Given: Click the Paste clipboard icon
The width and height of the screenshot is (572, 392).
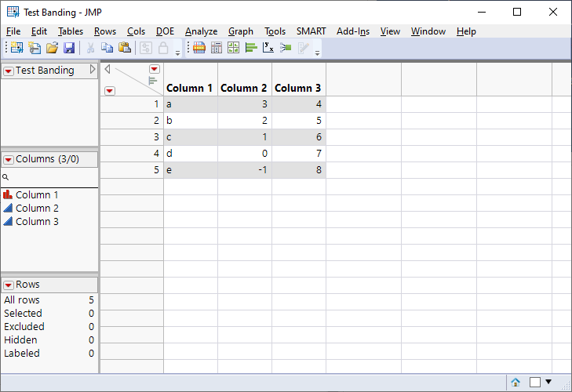Looking at the screenshot, I should point(124,48).
